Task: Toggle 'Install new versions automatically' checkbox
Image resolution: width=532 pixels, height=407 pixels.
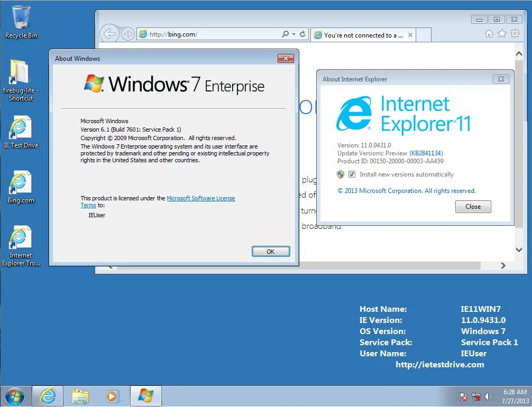Action: (352, 174)
